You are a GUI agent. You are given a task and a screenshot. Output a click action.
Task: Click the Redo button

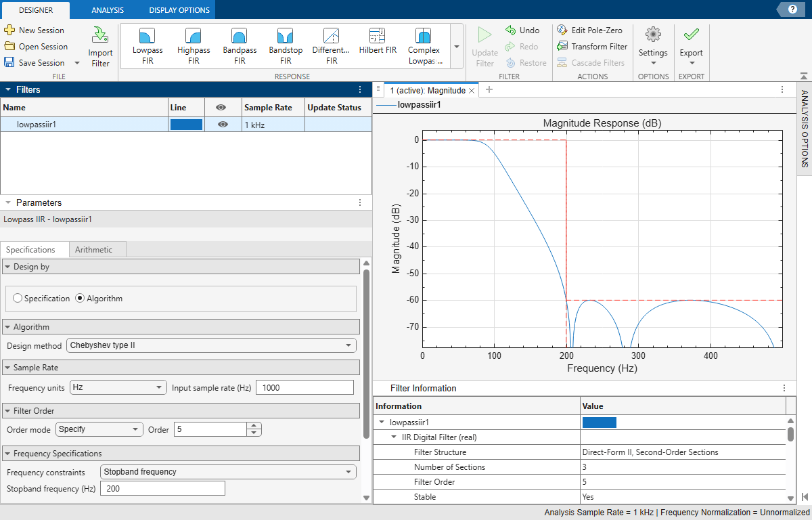pos(522,47)
